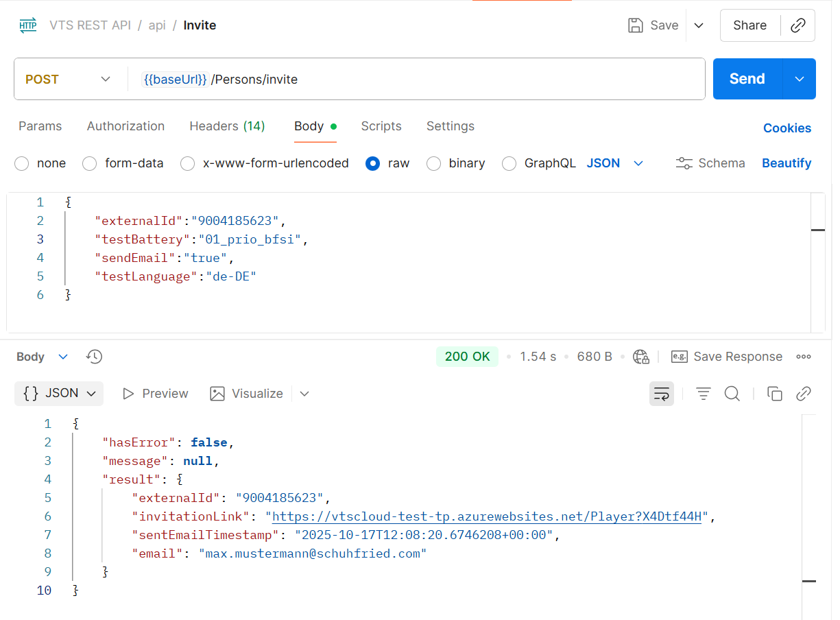This screenshot has width=840, height=620.
Task: Choose the binary body option
Action: click(x=433, y=163)
